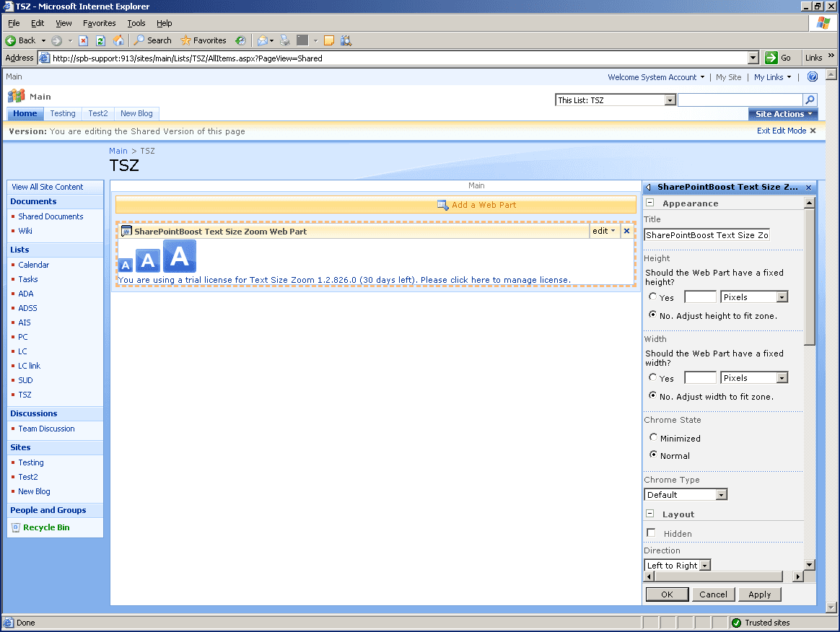Select Yes for fixed height
The image size is (840, 632).
coord(652,297)
